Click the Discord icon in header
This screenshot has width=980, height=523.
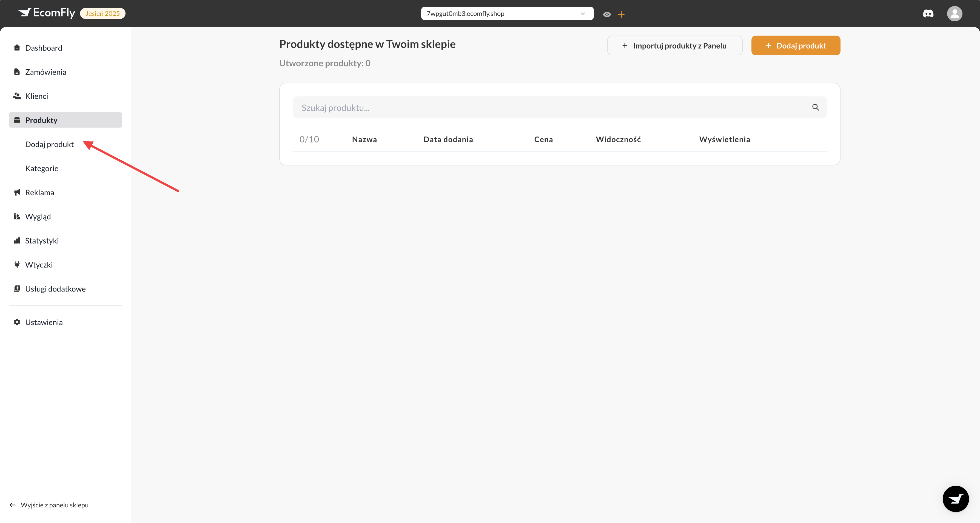point(928,14)
